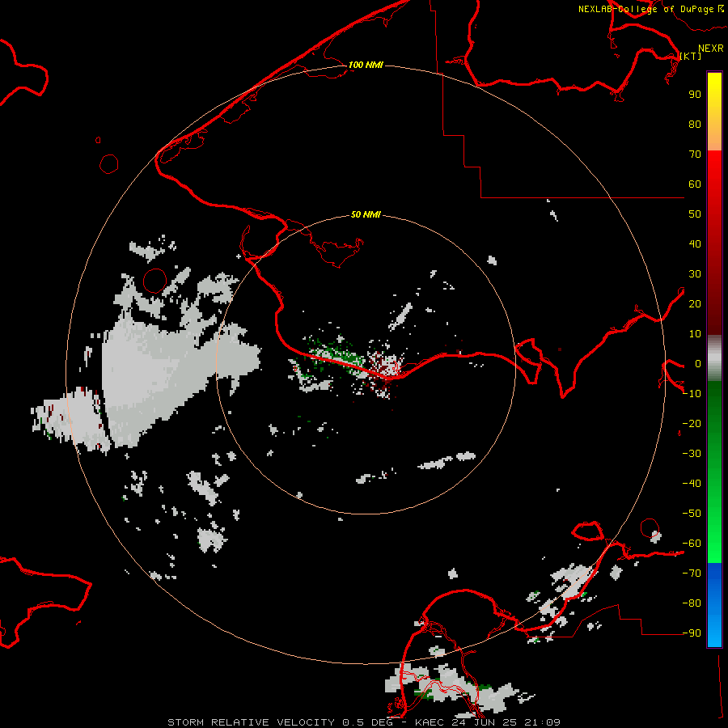Click the bright red segment of color bar
This screenshot has height=728, width=728.
(x=714, y=167)
